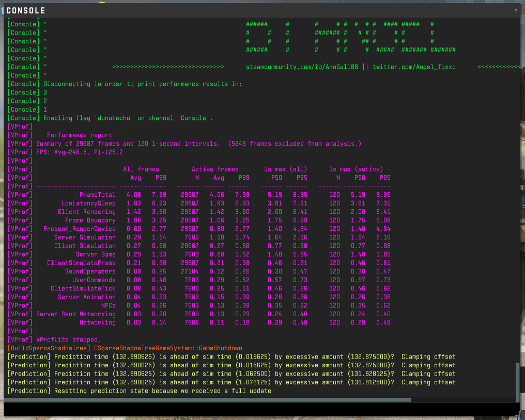This screenshot has height=420, width=525.
Task: Click the '-- Performance report --' line
Action: pyautogui.click(x=65, y=135)
